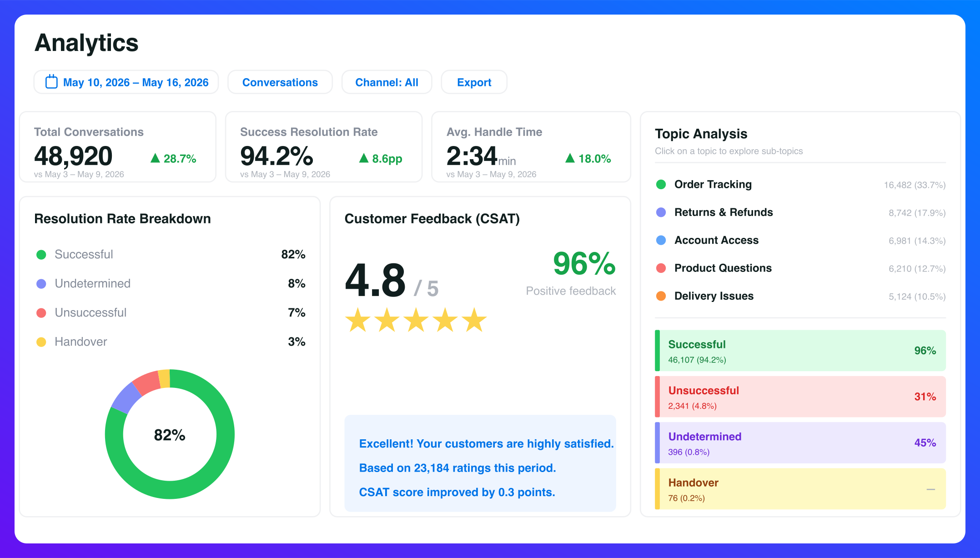Screen dimensions: 980x558
Task: Select the Account Access topic
Action: point(800,240)
